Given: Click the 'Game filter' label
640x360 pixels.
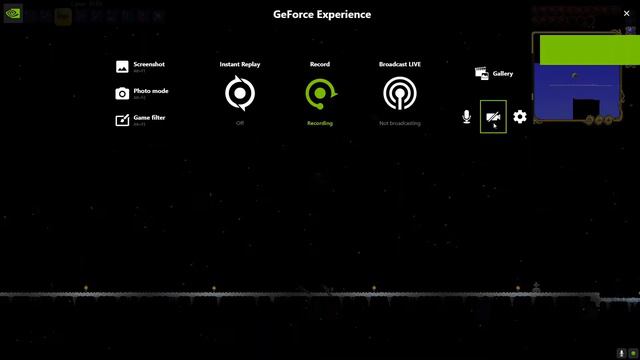Looking at the screenshot, I should coord(149,117).
